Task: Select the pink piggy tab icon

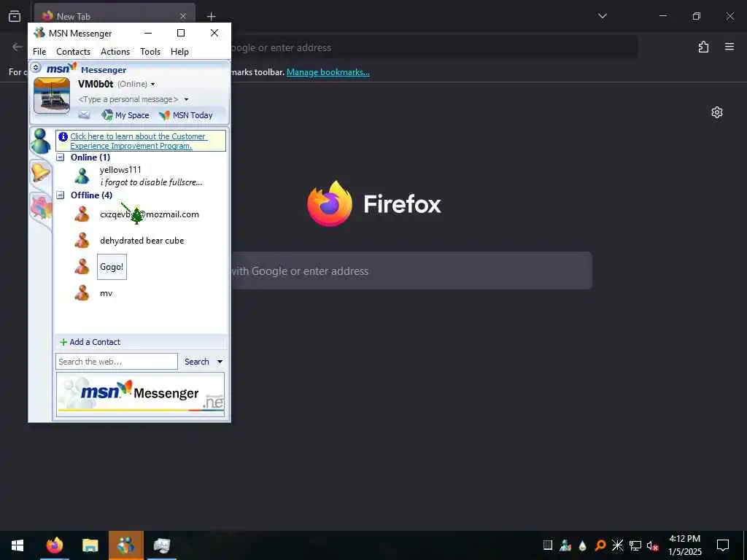Action: pos(41,208)
